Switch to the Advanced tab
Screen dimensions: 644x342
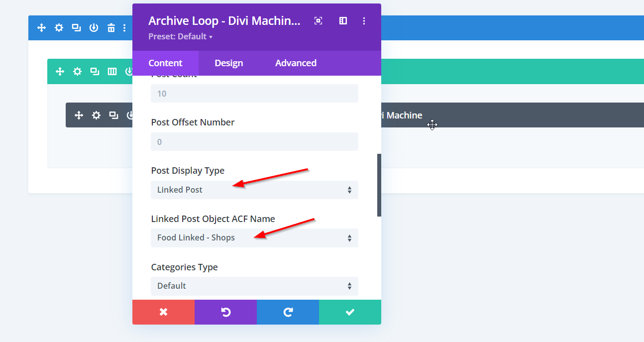coord(296,63)
